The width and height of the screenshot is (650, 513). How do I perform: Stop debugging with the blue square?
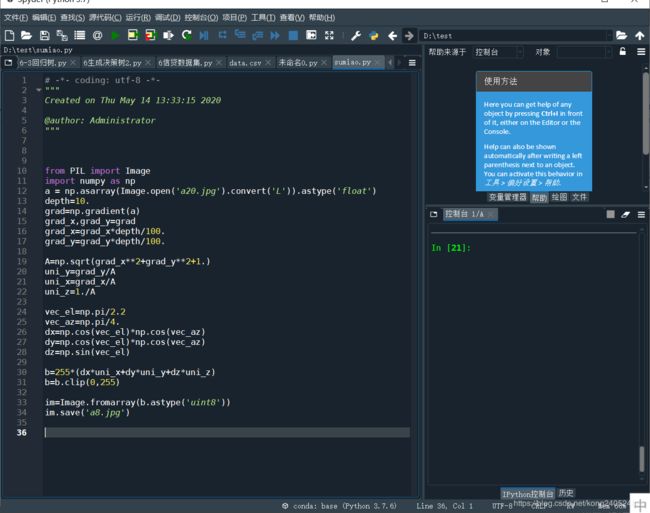293,36
